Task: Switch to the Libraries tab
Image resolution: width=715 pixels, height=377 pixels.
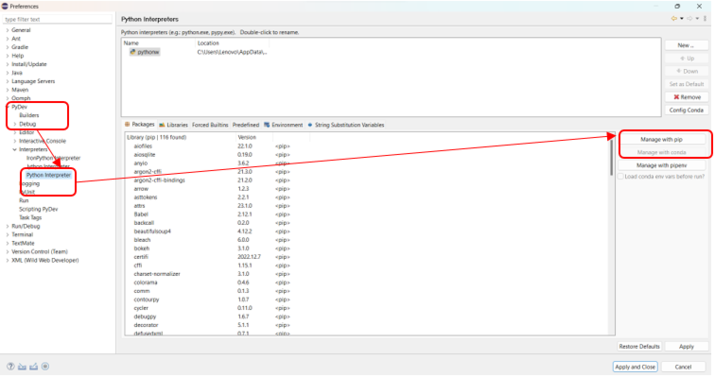Action: [x=173, y=125]
